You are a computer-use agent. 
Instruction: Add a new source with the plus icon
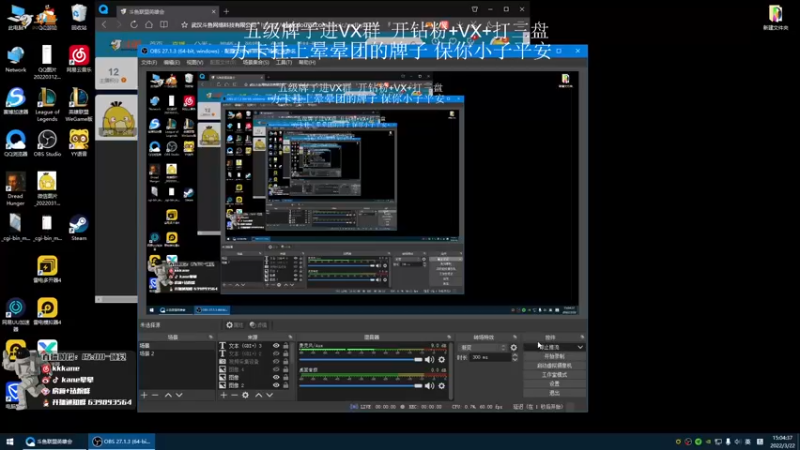(x=223, y=395)
